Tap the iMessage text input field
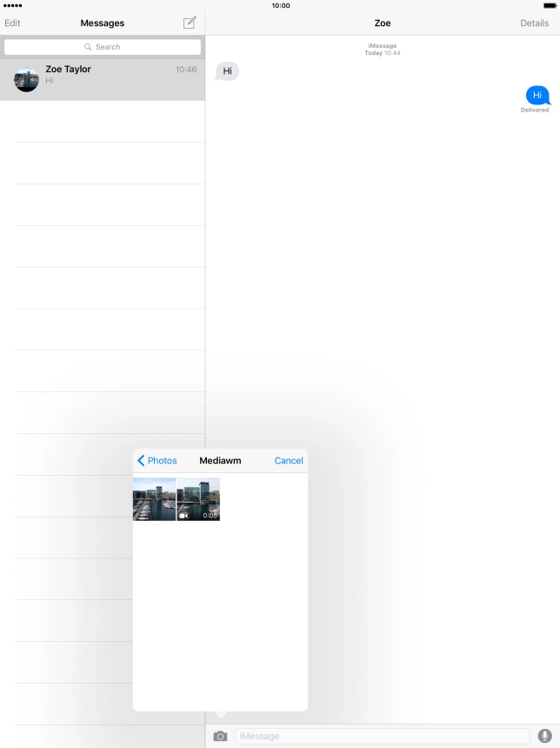 coord(382,736)
